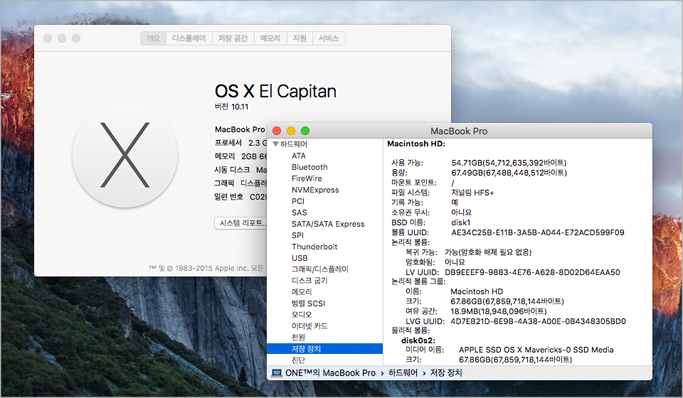Click the MacBook Pro window title
This screenshot has height=398, width=683.
coord(459,131)
